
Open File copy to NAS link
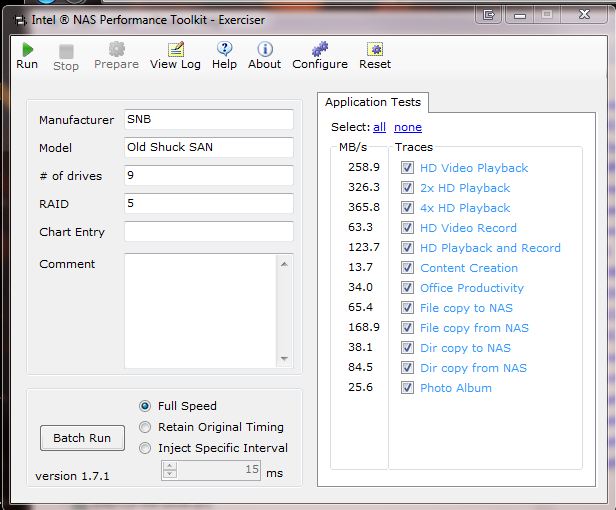[466, 308]
